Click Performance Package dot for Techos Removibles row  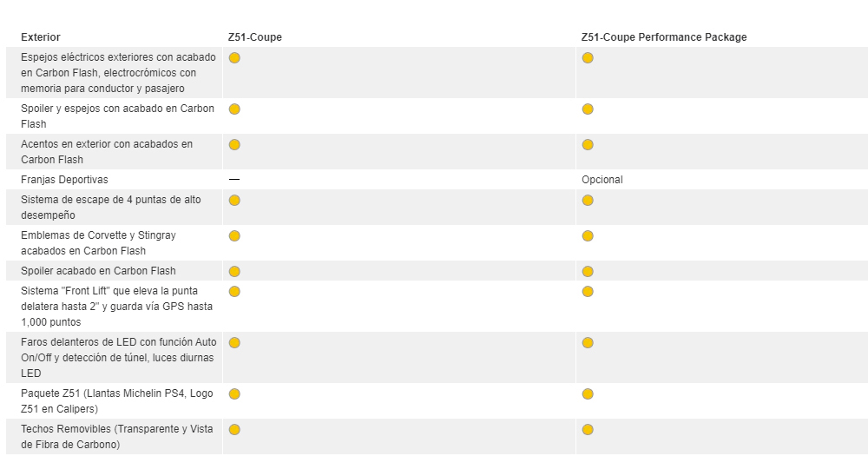coord(588,429)
